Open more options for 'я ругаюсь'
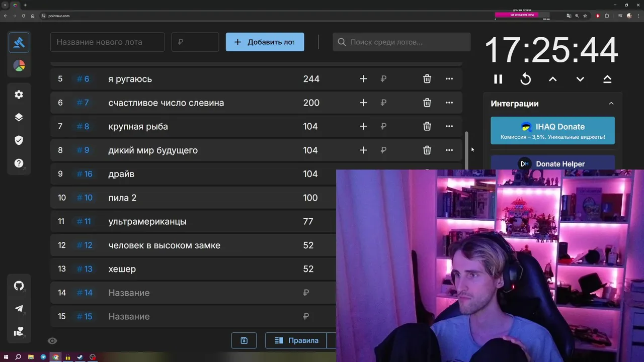Image resolution: width=644 pixels, height=362 pixels. (449, 79)
